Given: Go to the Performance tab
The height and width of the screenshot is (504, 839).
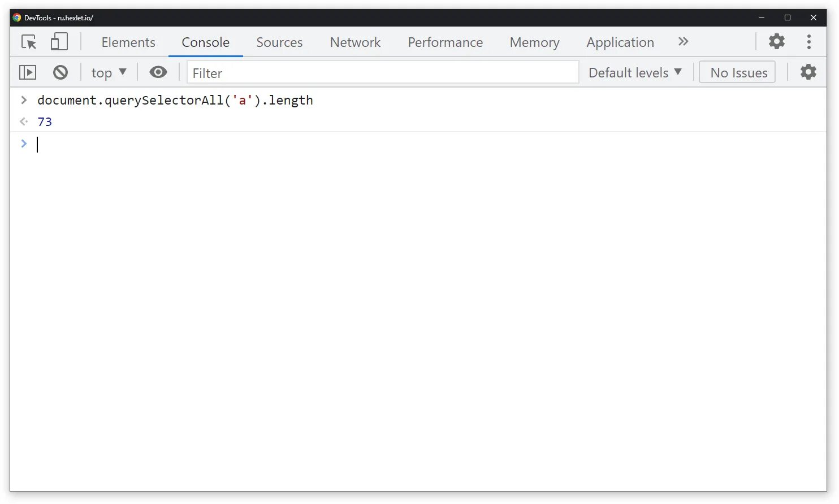Looking at the screenshot, I should [446, 42].
